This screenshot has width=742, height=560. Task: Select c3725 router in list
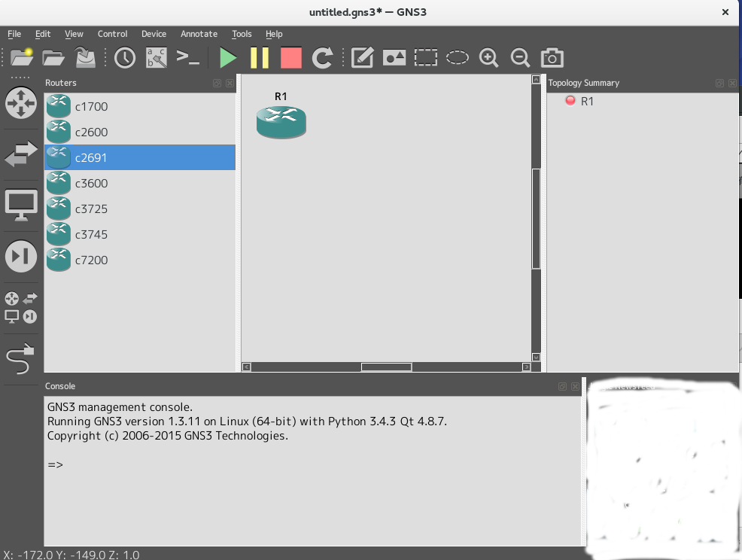pyautogui.click(x=140, y=208)
